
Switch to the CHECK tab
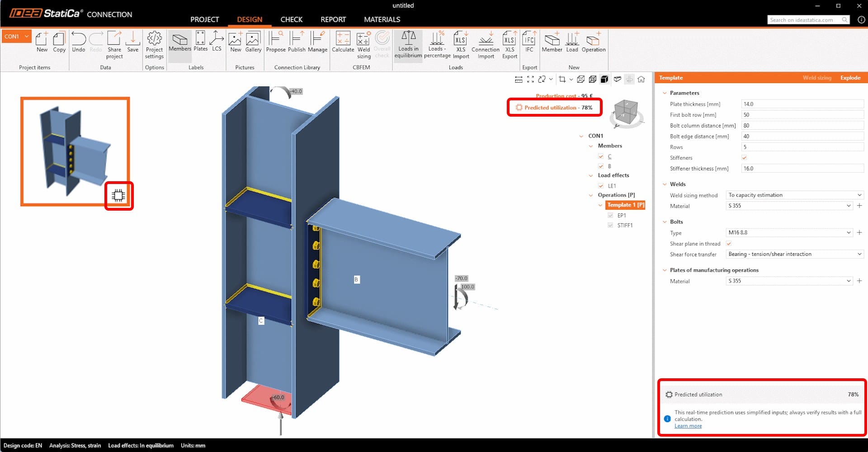click(291, 19)
